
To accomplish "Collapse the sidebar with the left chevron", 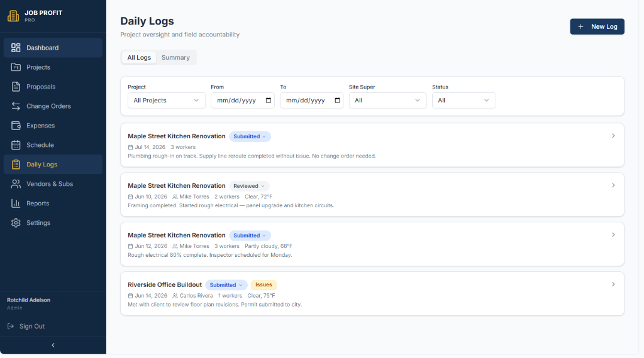I will (x=53, y=345).
